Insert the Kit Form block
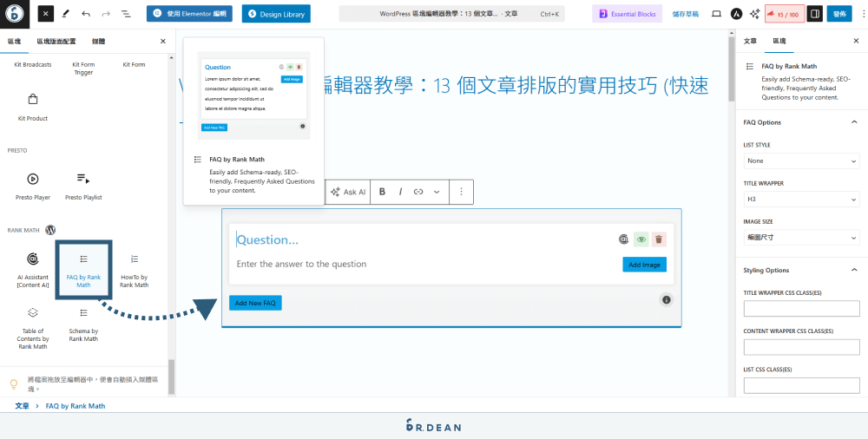Screen dimensions: 868x439 point(134,65)
